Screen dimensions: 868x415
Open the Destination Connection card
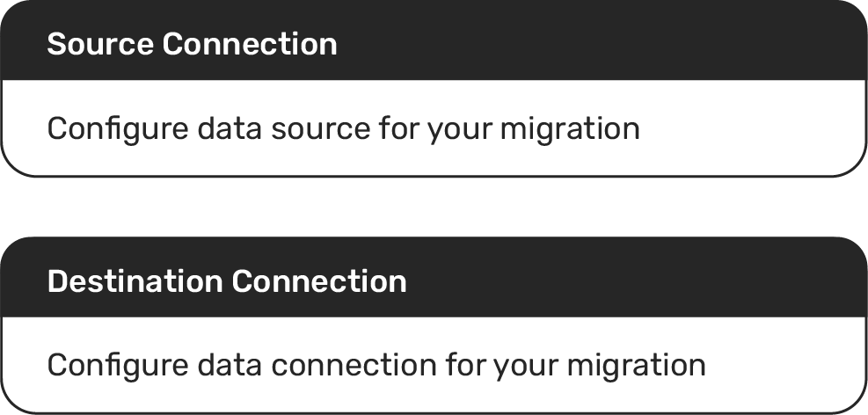(434, 325)
